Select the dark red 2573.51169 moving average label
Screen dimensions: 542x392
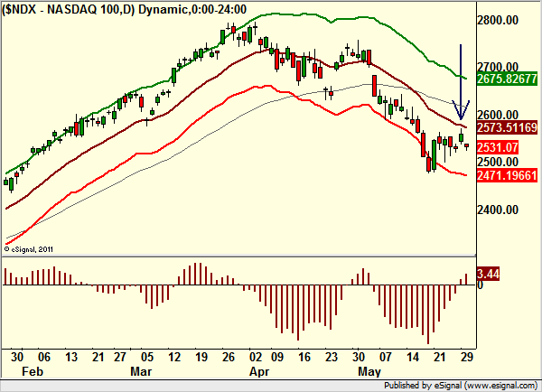click(507, 127)
